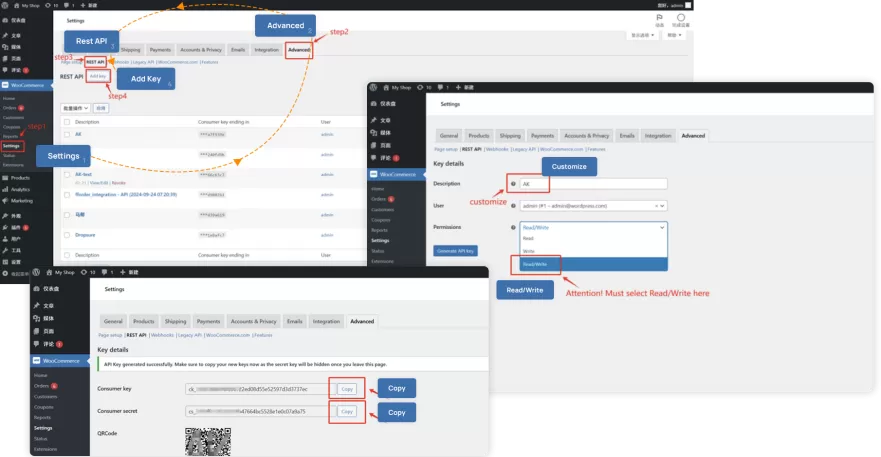The height and width of the screenshot is (457, 881).
Task: Copy the Consumer key value
Action: (x=347, y=388)
